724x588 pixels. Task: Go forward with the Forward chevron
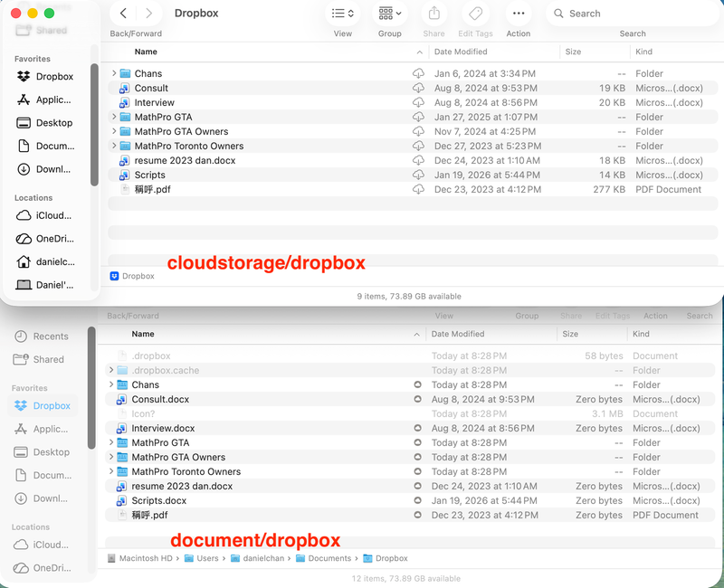pos(148,14)
